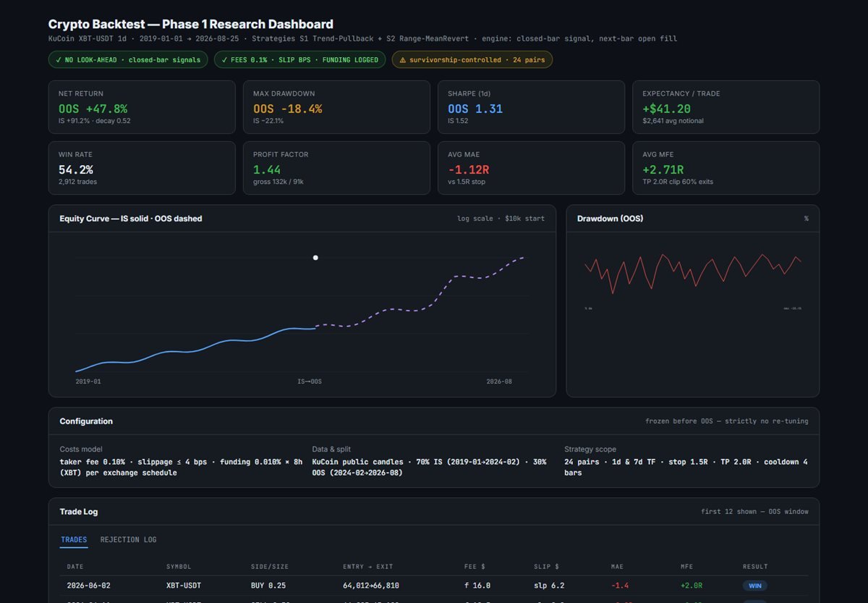
Task: Click the 'frozen before OOS' note
Action: (727, 421)
